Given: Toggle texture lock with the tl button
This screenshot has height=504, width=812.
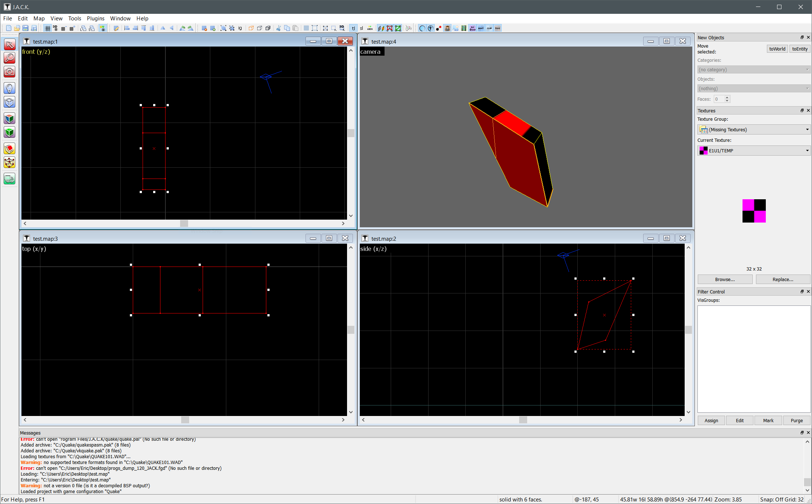Looking at the screenshot, I should coord(353,28).
